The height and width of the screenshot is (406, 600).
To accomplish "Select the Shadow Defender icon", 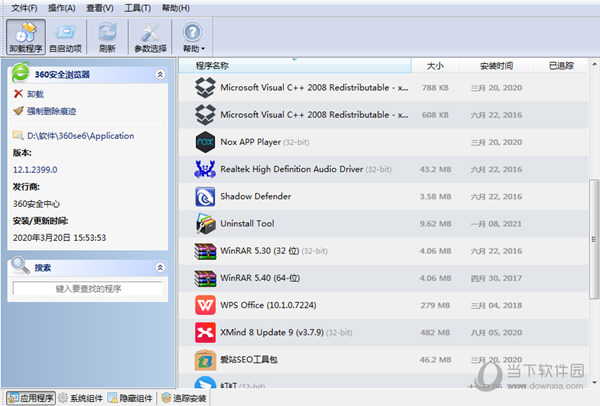I will point(205,196).
